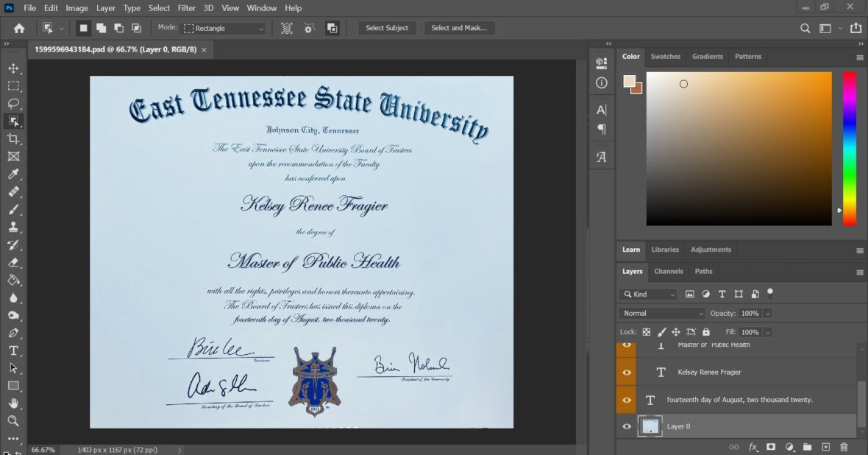Viewport: 868px width, 455px height.
Task: Click the foreground color swatch
Action: pos(629,82)
